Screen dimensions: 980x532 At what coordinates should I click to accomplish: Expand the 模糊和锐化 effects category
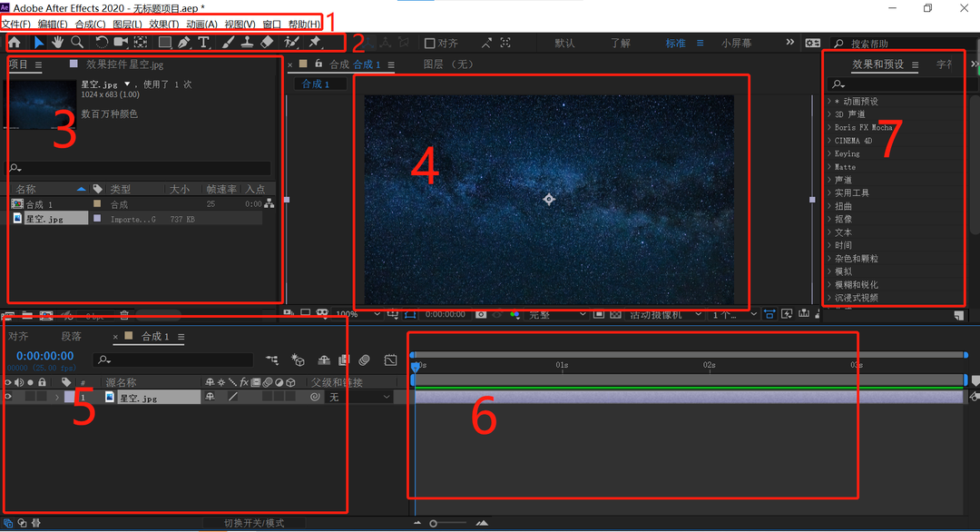click(829, 285)
